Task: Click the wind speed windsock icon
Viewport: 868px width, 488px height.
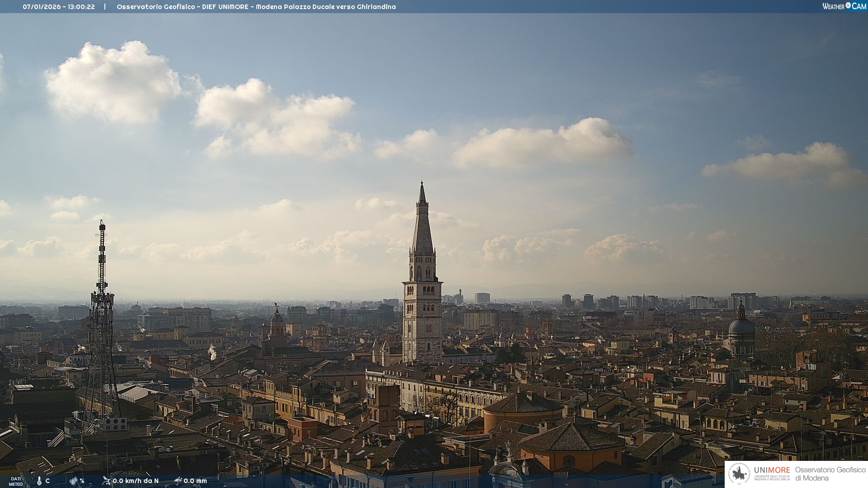Action: [x=106, y=481]
